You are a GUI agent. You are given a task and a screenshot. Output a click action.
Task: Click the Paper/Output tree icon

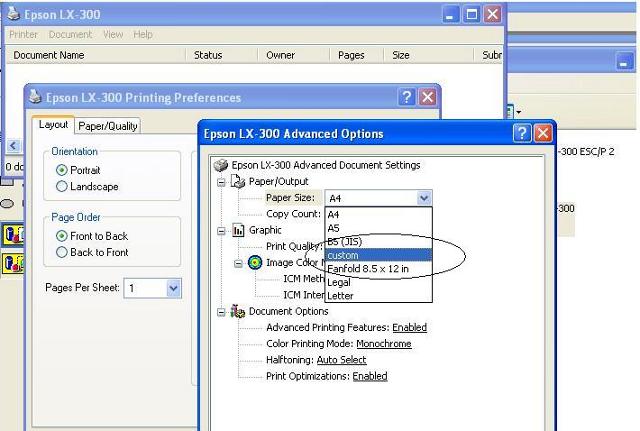[x=238, y=181]
